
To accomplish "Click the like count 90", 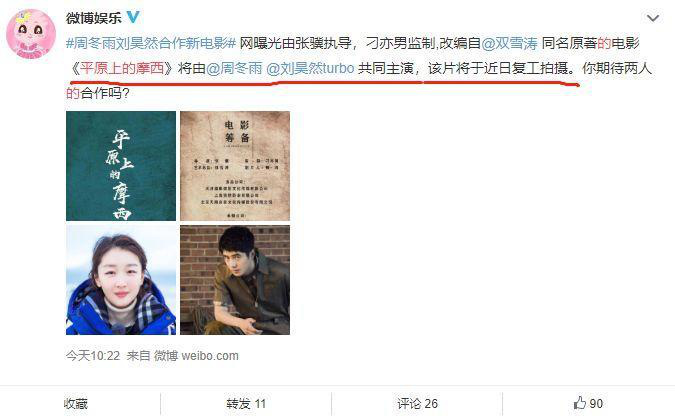I will point(596,404).
